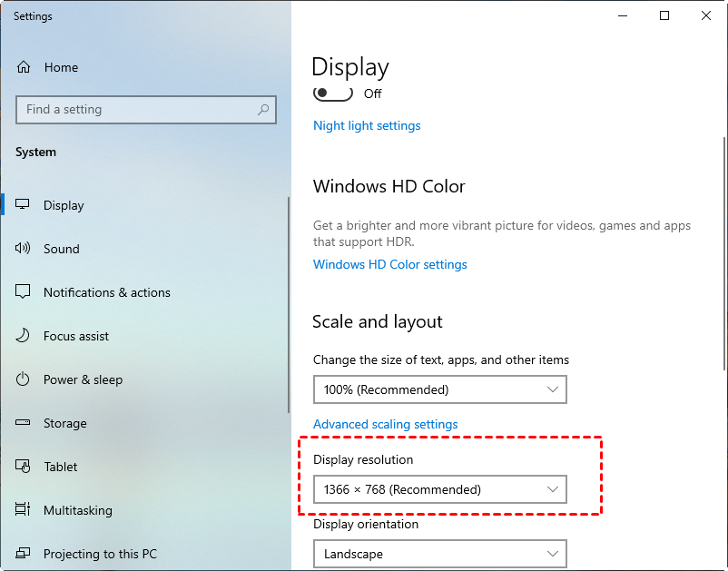Click the Display monitor icon in sidebar
Screen dimensions: 728x571
(23, 205)
